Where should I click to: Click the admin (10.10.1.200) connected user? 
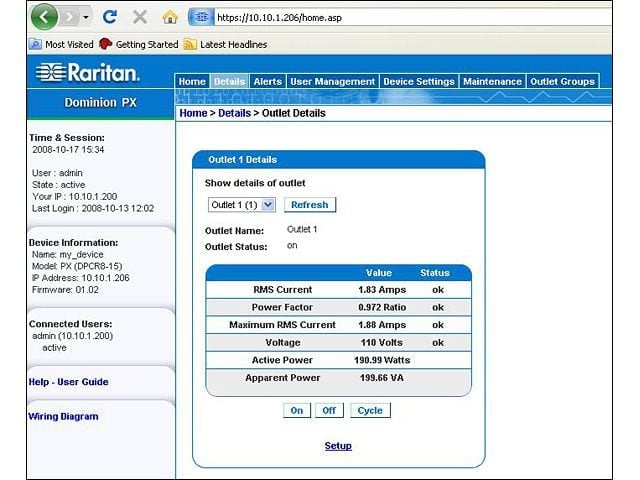(72, 336)
